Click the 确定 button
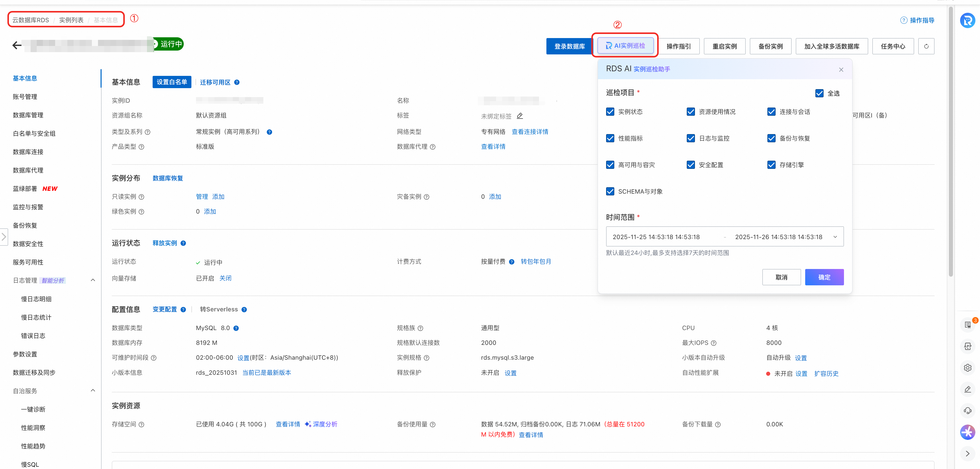 (x=824, y=277)
